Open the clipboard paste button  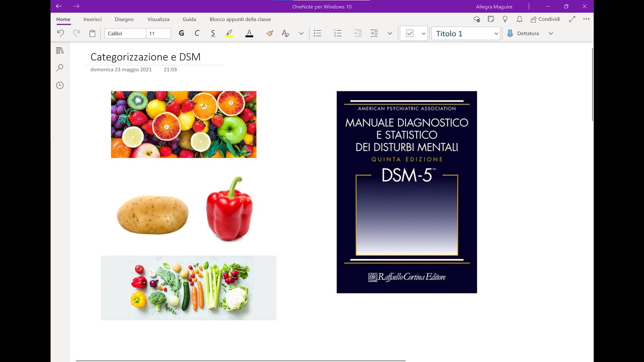click(x=93, y=33)
